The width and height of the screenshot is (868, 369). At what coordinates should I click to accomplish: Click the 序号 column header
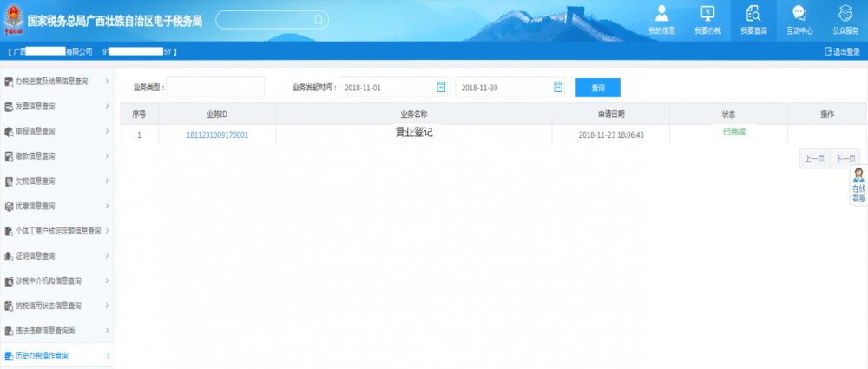(x=139, y=114)
